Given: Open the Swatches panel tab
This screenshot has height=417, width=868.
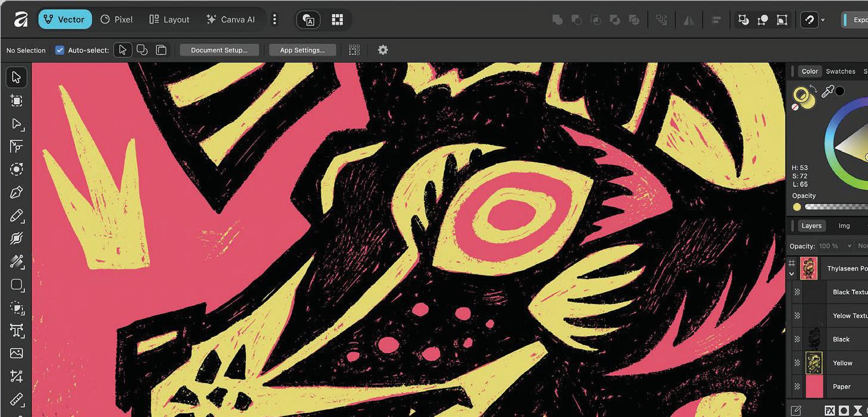Looking at the screenshot, I should coord(841,71).
